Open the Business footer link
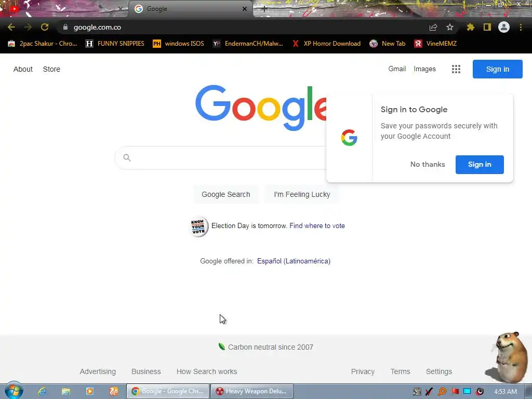This screenshot has height=399, width=532. [x=146, y=371]
